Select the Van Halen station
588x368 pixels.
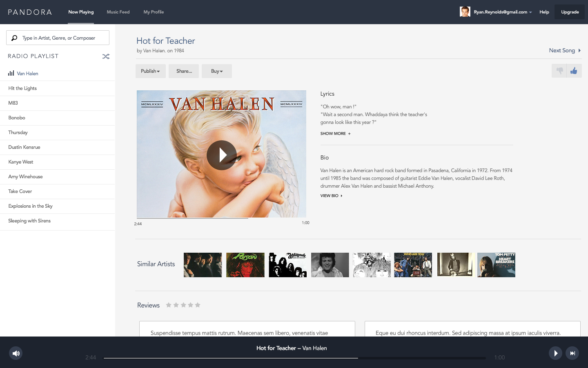(58, 74)
